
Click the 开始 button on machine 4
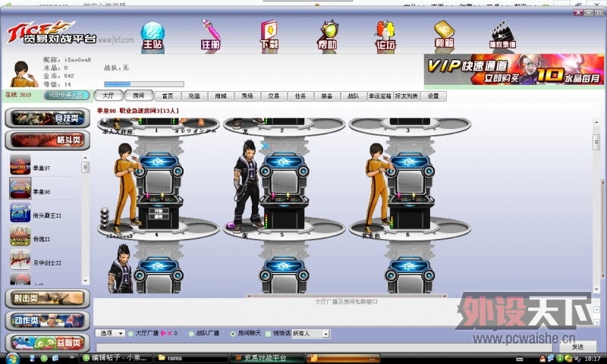[x=159, y=212]
